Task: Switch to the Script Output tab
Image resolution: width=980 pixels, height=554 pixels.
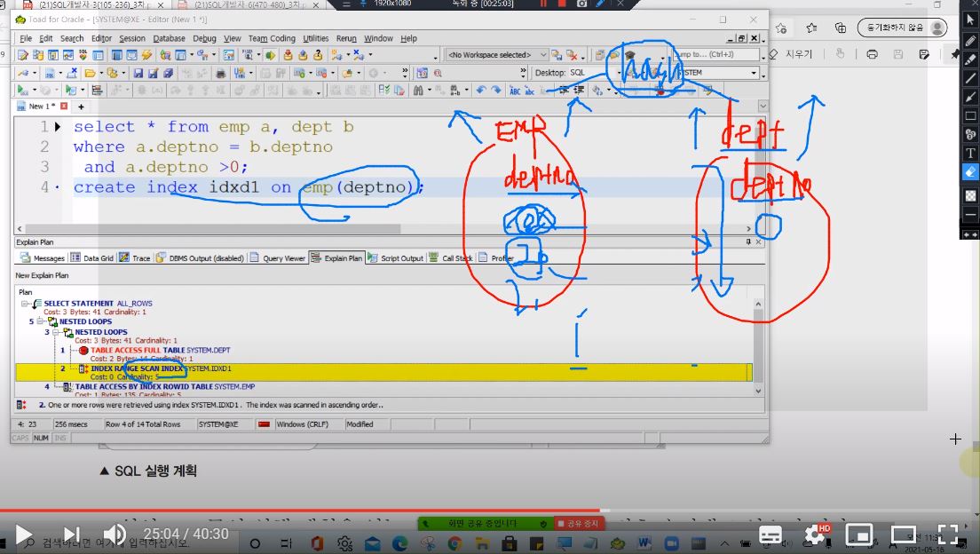Action: tap(396, 257)
